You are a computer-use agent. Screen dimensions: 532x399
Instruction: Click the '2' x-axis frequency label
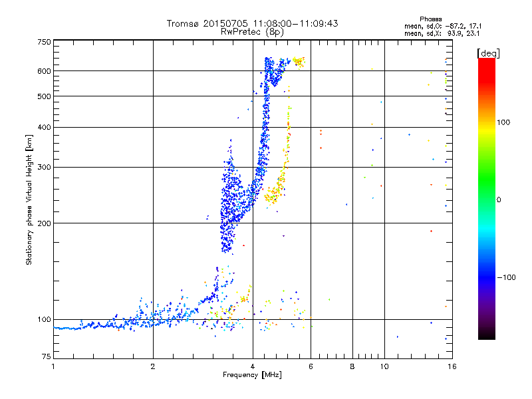coord(153,366)
